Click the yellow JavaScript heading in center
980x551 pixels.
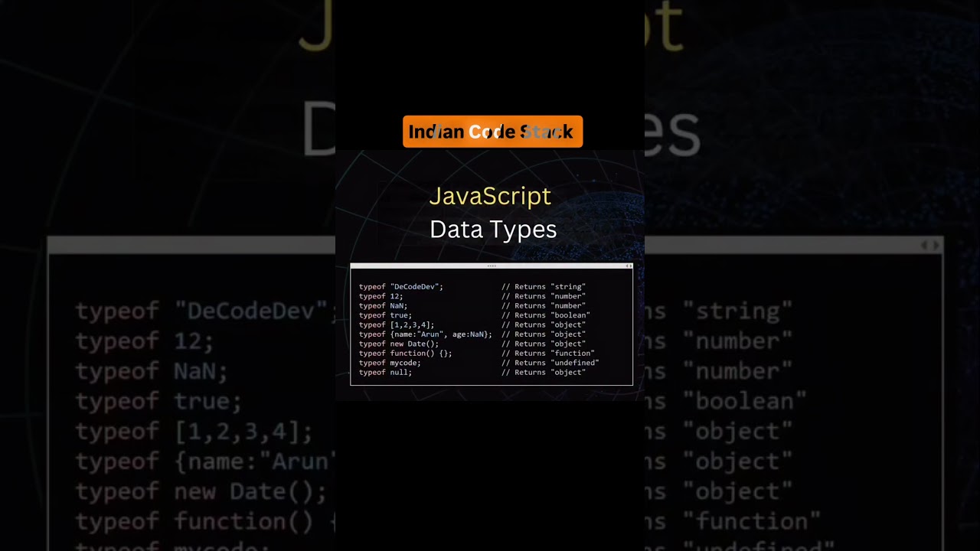coord(490,196)
